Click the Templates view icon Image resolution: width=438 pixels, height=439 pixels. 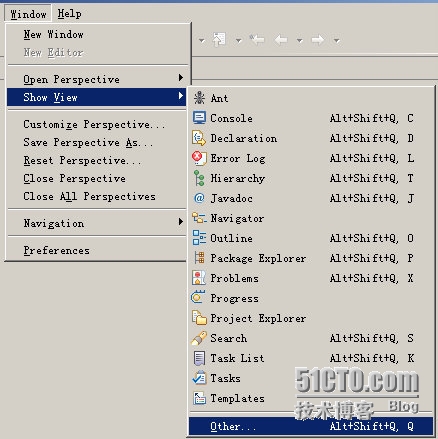pos(199,398)
